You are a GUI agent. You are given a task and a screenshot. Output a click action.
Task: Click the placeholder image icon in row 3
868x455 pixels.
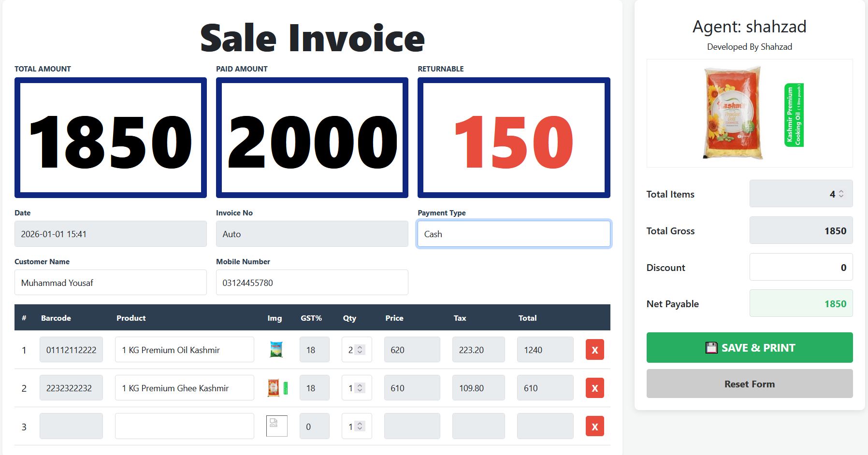[276, 426]
